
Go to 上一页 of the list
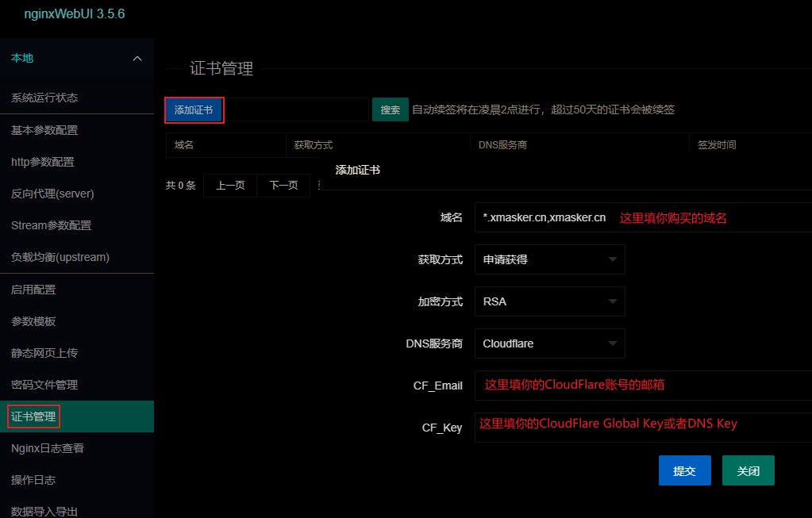click(230, 186)
